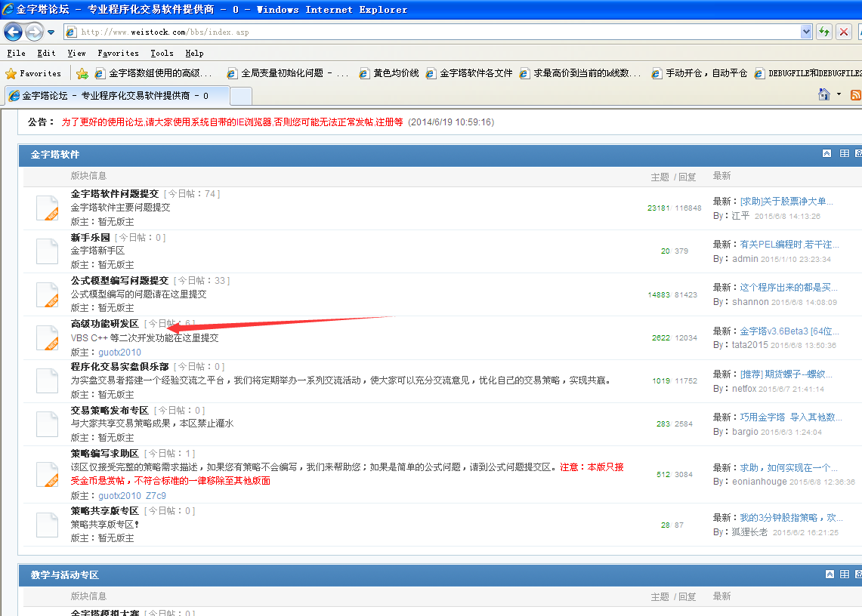The width and height of the screenshot is (862, 616).
Task: Open favorite 全局变量初始化问题
Action: [288, 73]
